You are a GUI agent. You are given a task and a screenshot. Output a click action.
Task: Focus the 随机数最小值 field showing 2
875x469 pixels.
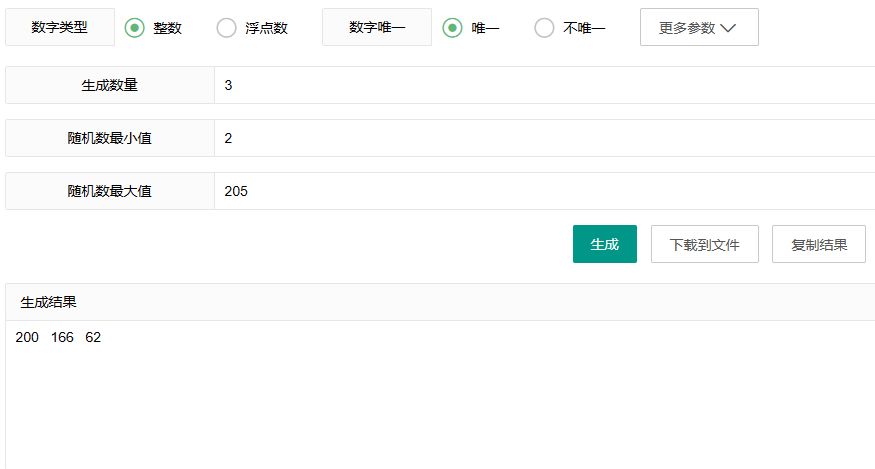(x=545, y=138)
